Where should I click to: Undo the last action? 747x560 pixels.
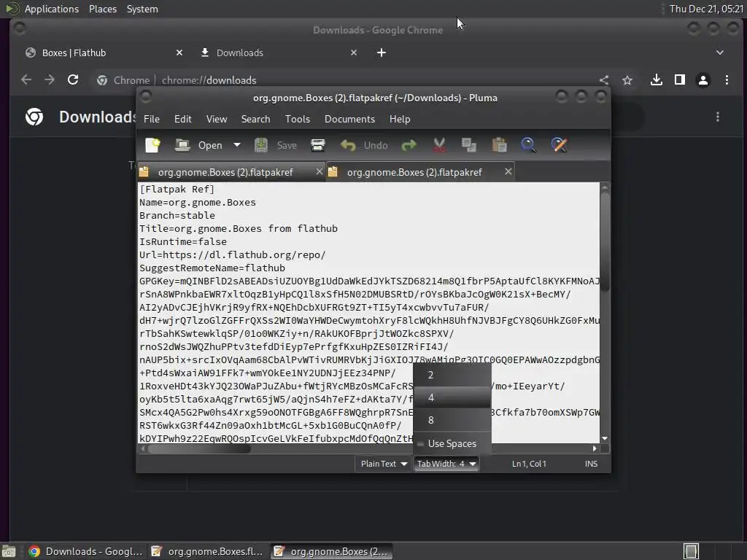tap(364, 145)
